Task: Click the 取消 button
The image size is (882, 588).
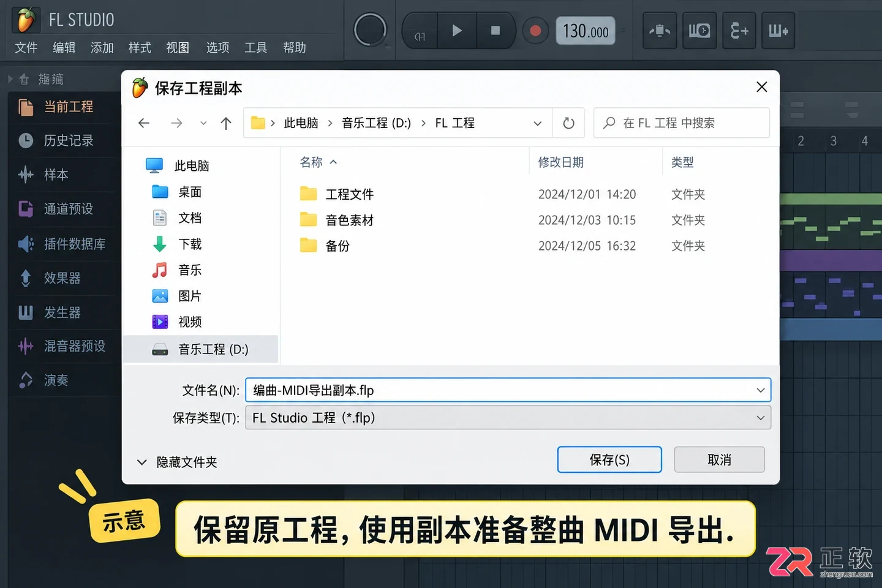Action: pyautogui.click(x=719, y=459)
